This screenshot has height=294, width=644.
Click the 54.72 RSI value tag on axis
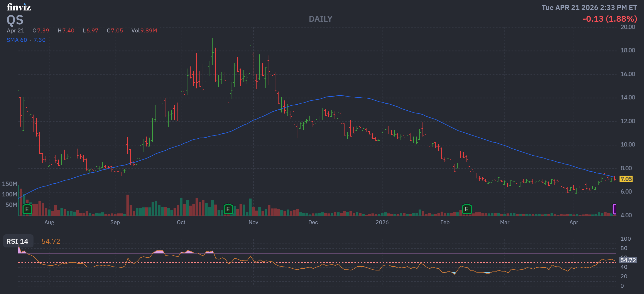point(628,260)
